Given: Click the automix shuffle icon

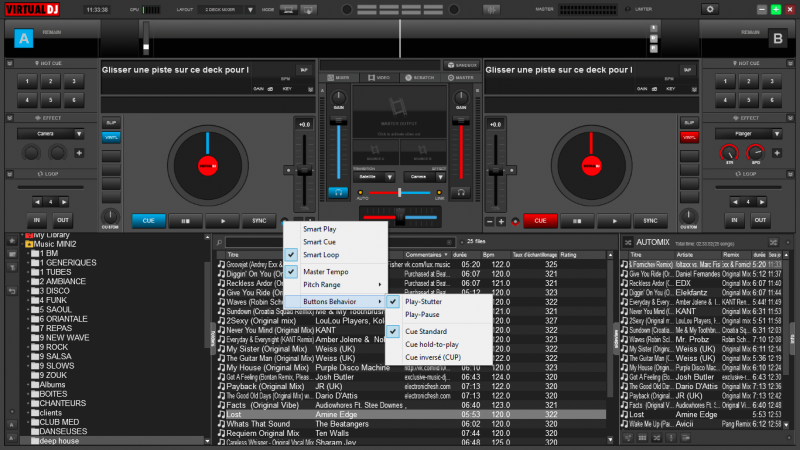Looking at the screenshot, I should [x=775, y=242].
